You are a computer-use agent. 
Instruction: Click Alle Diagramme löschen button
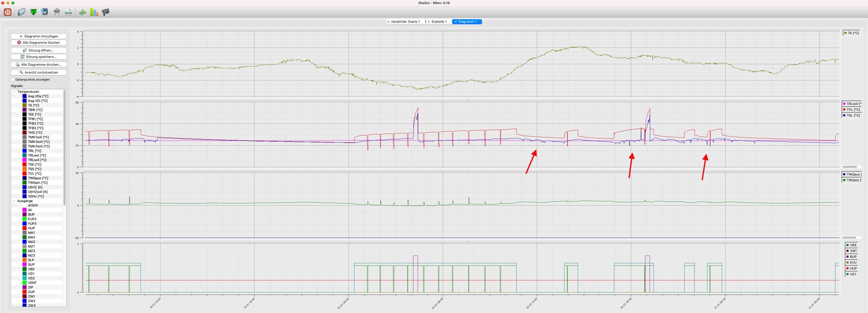point(39,43)
